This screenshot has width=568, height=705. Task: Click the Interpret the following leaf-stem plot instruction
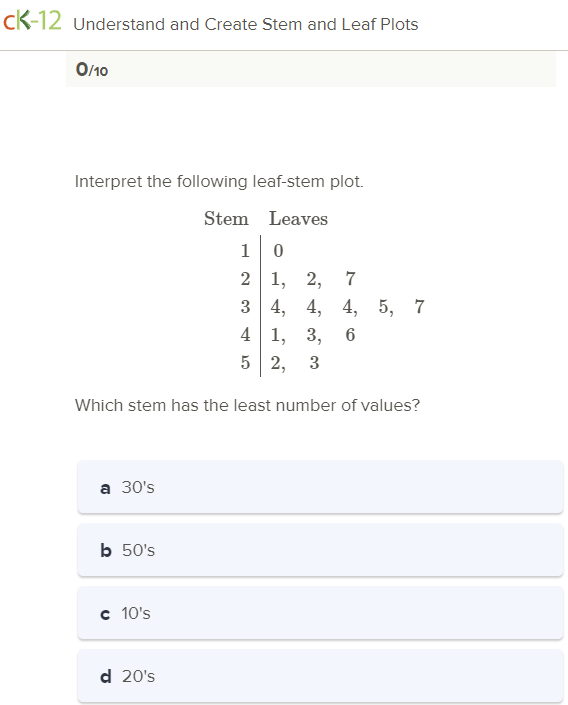click(219, 182)
